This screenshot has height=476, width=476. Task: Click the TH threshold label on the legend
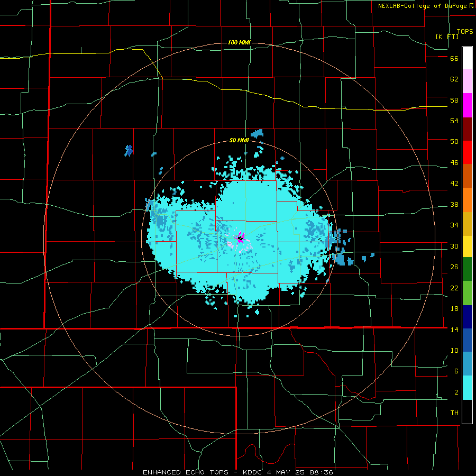point(454,413)
